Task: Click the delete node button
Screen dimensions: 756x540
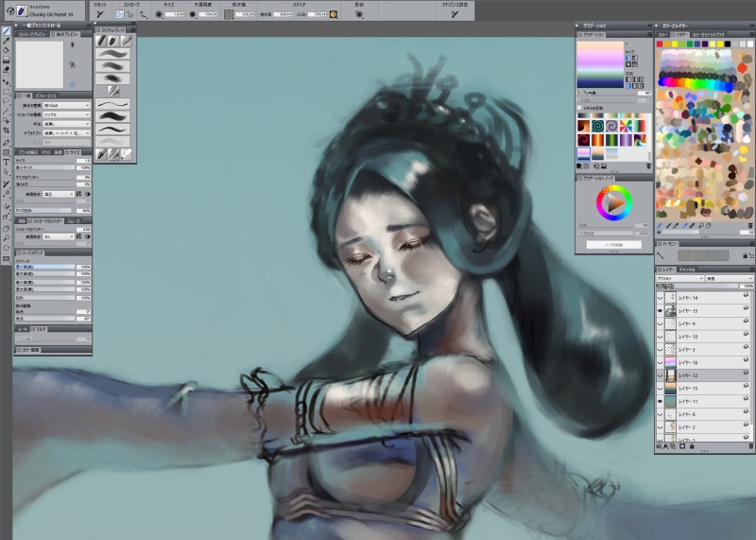Action: (x=613, y=245)
